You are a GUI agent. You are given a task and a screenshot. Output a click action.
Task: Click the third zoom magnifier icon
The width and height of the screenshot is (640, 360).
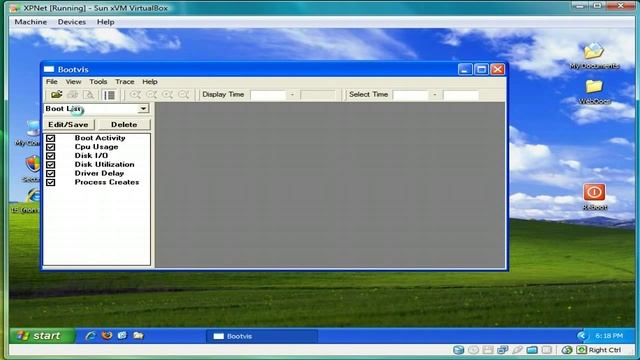[167, 95]
